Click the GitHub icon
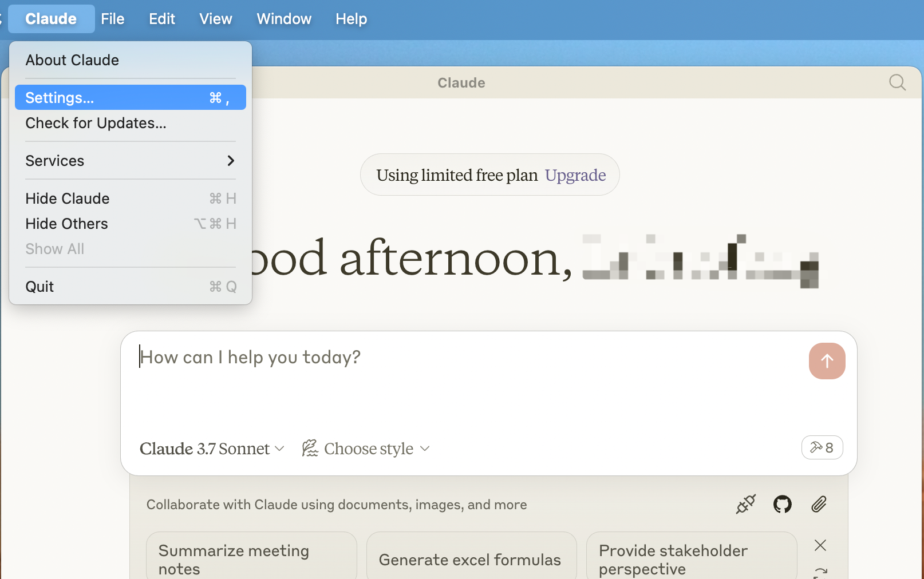Image resolution: width=924 pixels, height=579 pixels. (x=783, y=504)
